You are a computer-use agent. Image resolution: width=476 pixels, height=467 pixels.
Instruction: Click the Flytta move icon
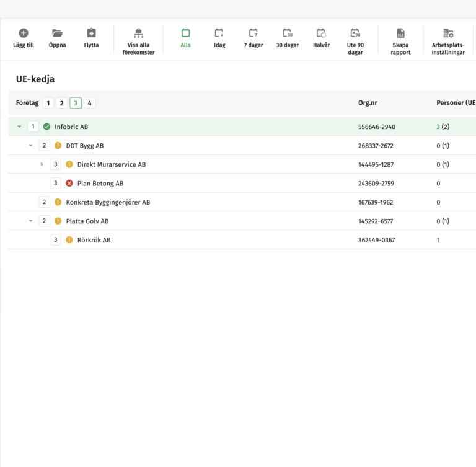point(91,33)
